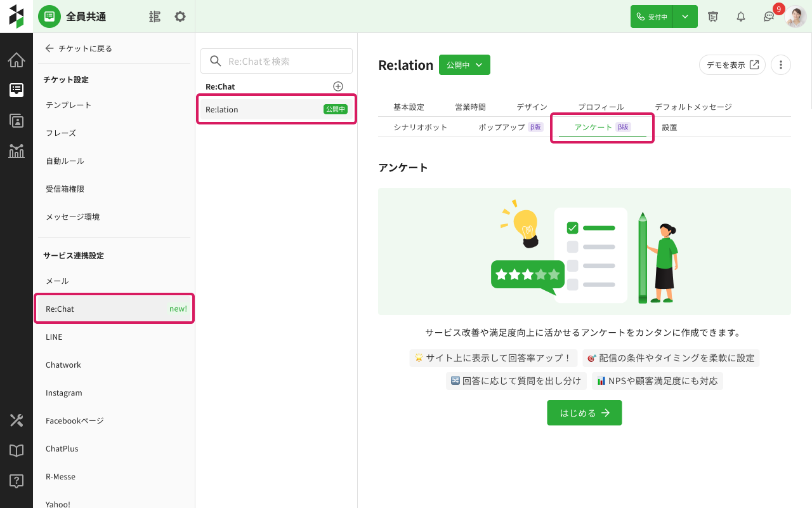The height and width of the screenshot is (508, 812).
Task: Add new Re:Chat with plus icon
Action: pyautogui.click(x=338, y=86)
